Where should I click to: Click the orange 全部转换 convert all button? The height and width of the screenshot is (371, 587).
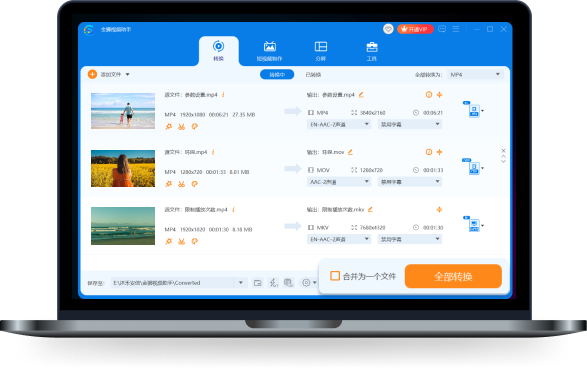pyautogui.click(x=453, y=276)
